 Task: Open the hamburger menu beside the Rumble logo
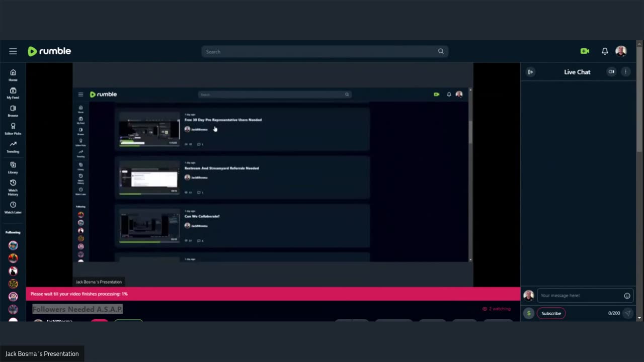(13, 51)
